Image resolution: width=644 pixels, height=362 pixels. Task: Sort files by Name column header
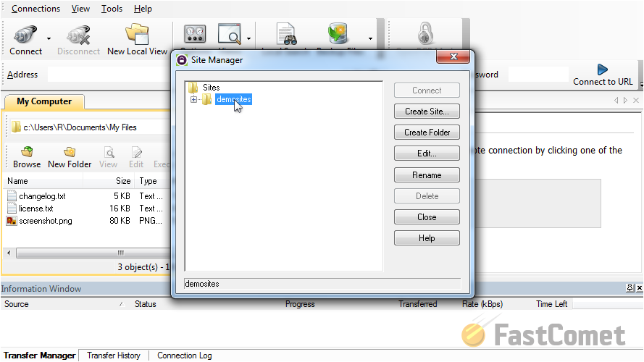pos(43,181)
